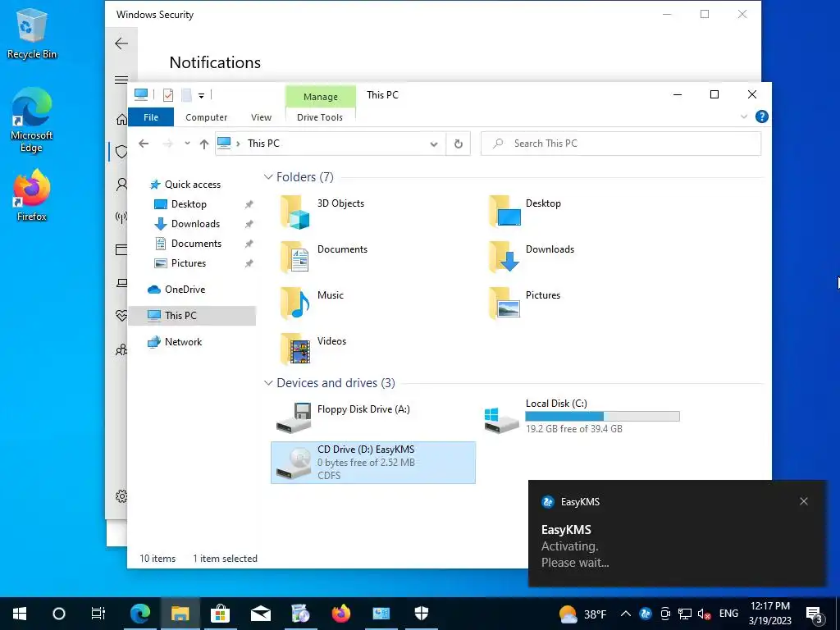Viewport: 840px width, 630px height.
Task: Launch Firefox desktop shortcut
Action: click(x=32, y=195)
